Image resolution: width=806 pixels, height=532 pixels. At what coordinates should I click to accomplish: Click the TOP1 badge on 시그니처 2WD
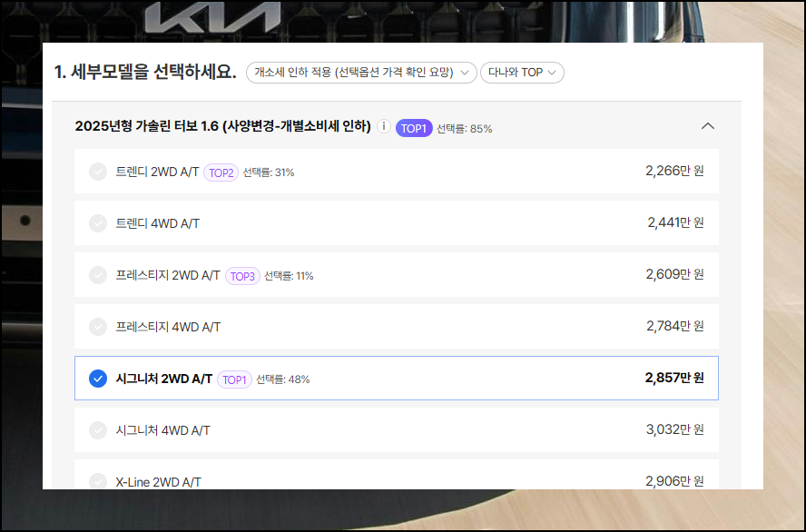click(234, 379)
